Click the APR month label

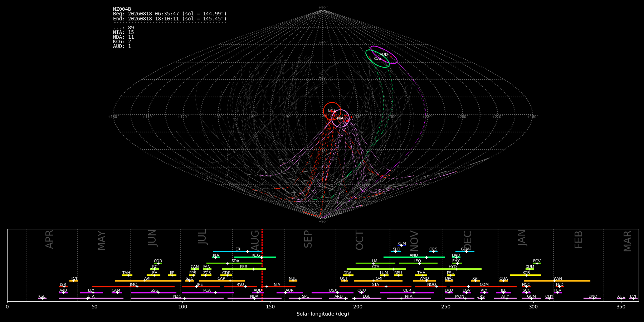tap(50, 239)
